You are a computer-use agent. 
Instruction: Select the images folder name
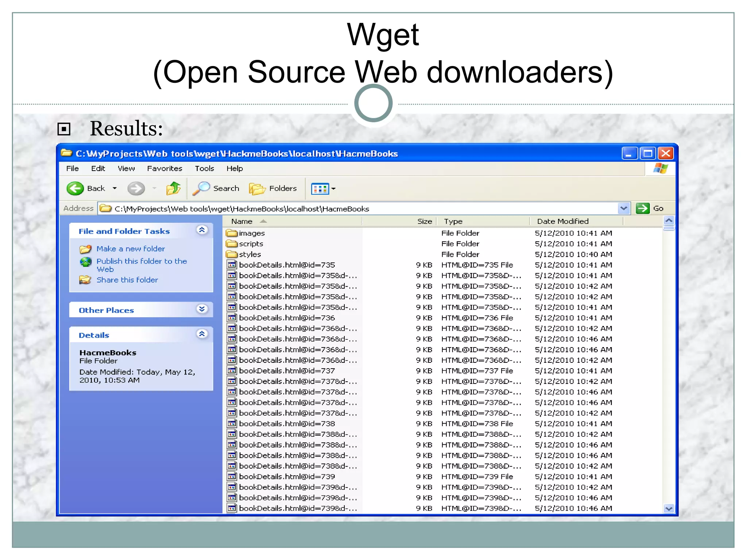[252, 233]
